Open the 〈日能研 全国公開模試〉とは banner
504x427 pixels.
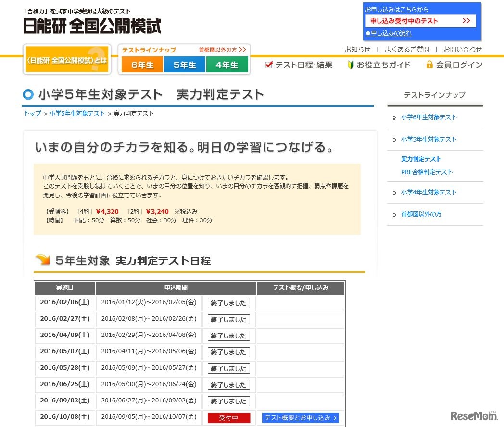click(x=67, y=60)
